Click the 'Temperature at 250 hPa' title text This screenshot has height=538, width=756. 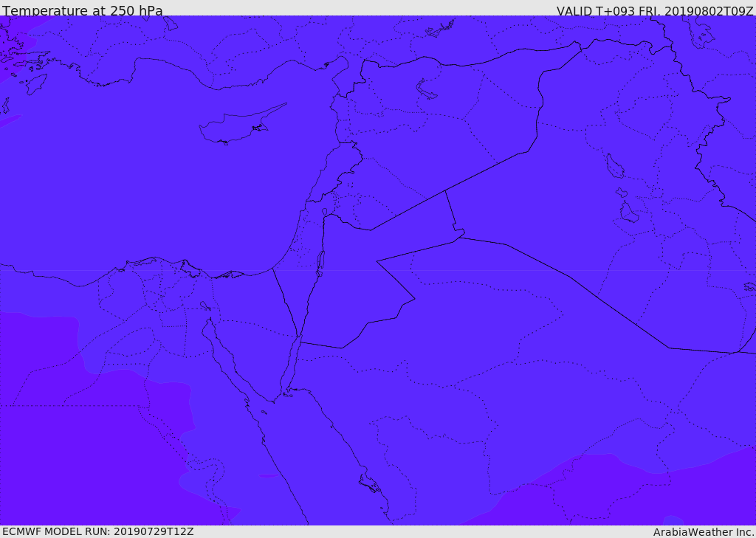click(83, 10)
